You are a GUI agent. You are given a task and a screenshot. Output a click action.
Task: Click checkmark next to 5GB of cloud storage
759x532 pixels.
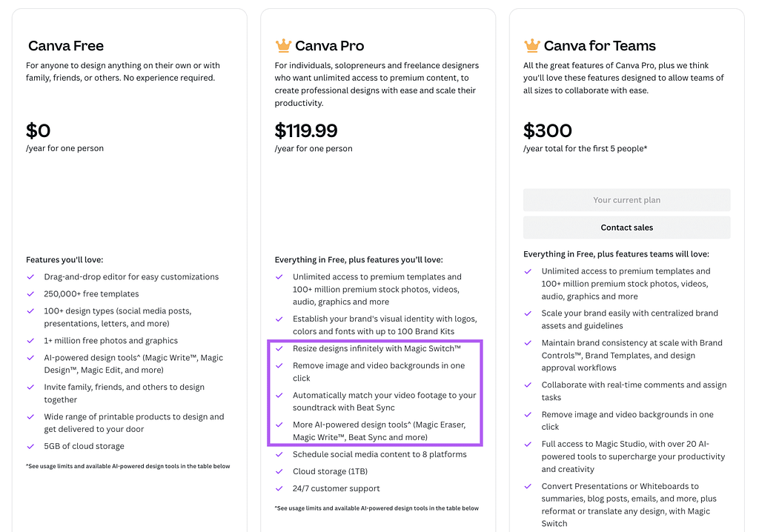[30, 447]
